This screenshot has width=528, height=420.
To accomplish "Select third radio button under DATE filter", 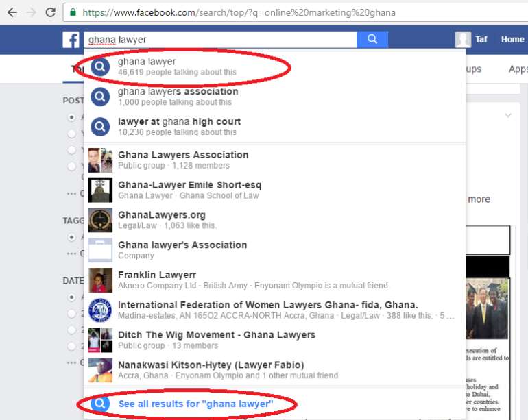I will [71, 330].
